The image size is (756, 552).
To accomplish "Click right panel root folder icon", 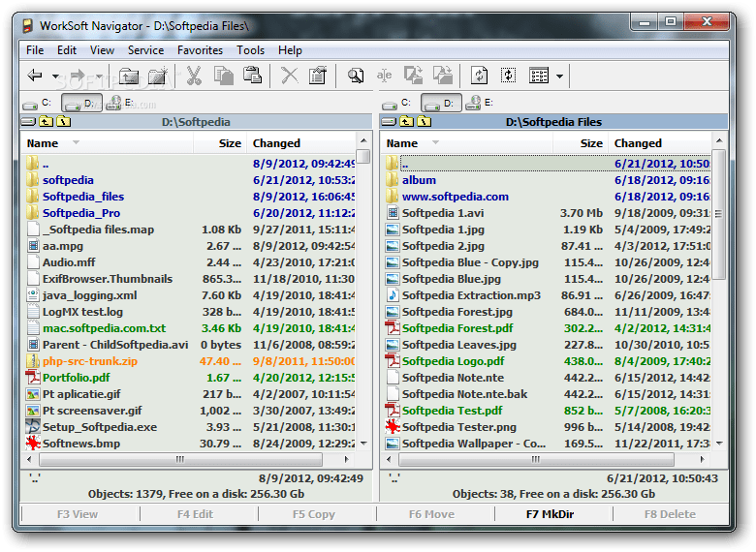I will click(x=425, y=121).
